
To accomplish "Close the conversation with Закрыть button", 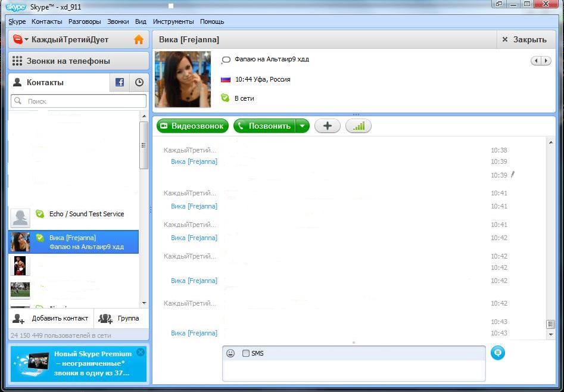I will [526, 39].
